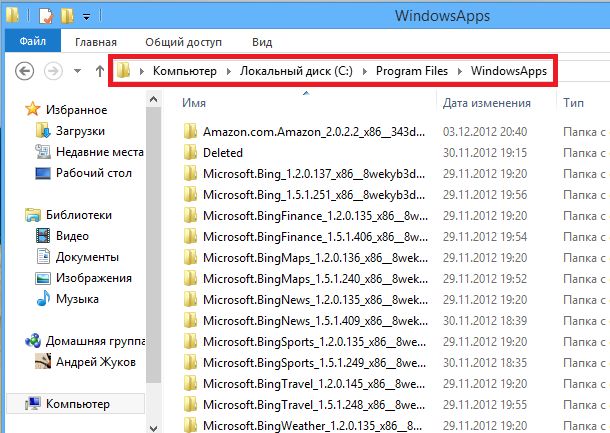Open the Файл menu tab
This screenshot has height=433, width=610.
(x=33, y=41)
